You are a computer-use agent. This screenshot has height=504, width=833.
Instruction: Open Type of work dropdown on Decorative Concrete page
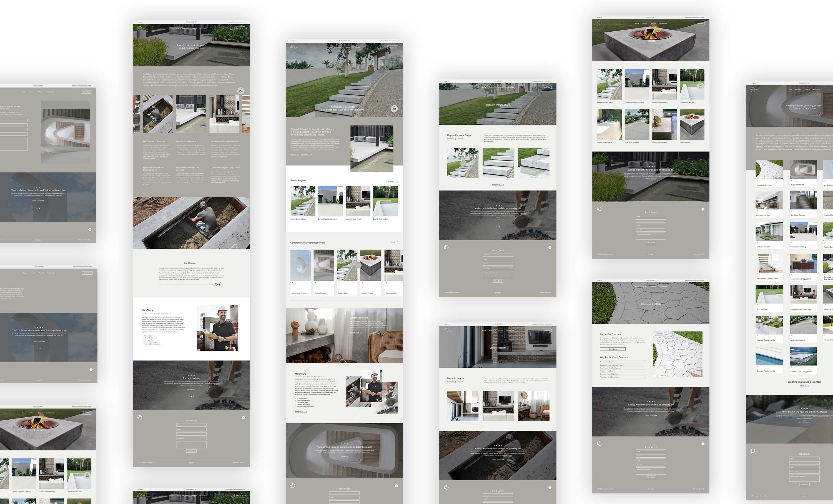click(x=651, y=465)
